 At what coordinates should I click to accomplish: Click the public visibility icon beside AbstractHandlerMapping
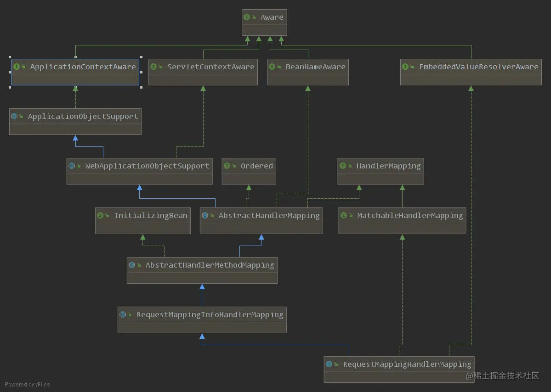coord(212,215)
